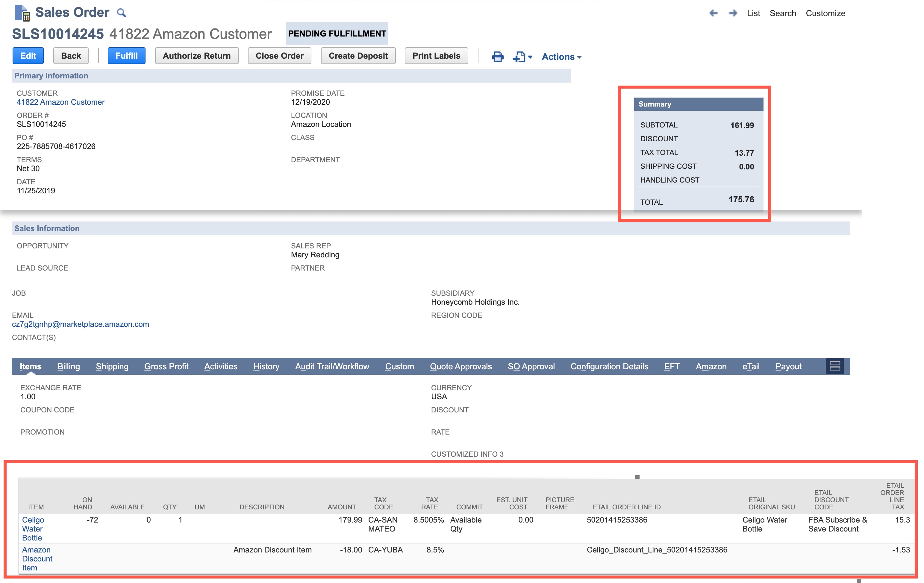924x583 pixels.
Task: Open the Amazon Discount Item link
Action: click(x=37, y=558)
